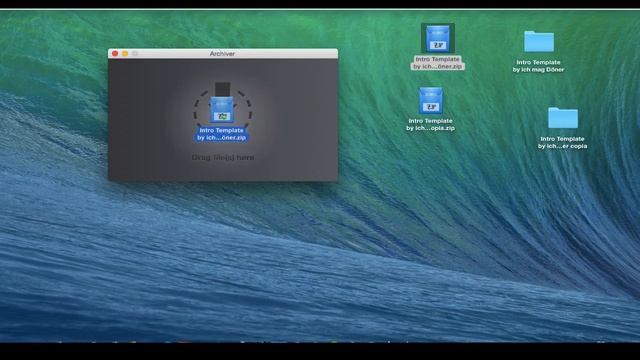The height and width of the screenshot is (360, 640).
Task: Minimize the Archiver window with the yellow button
Action: tap(125, 53)
